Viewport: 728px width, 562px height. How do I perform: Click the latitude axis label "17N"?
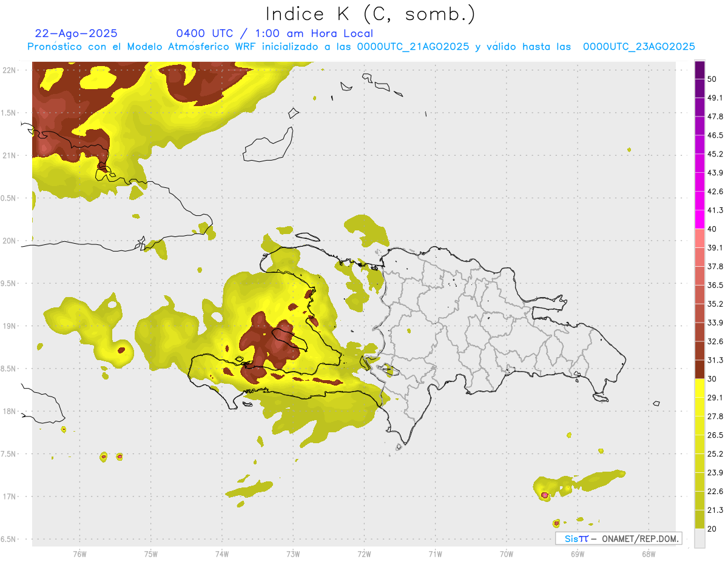(9, 497)
